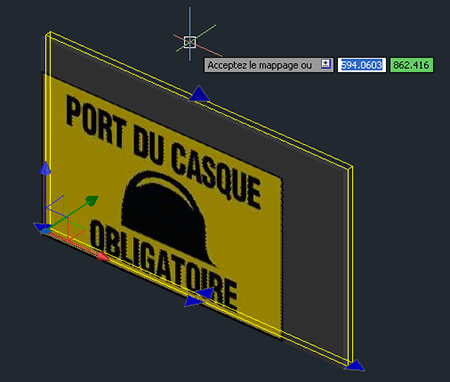
Task: Select the green 862.416 coordinate field
Action: pos(411,65)
